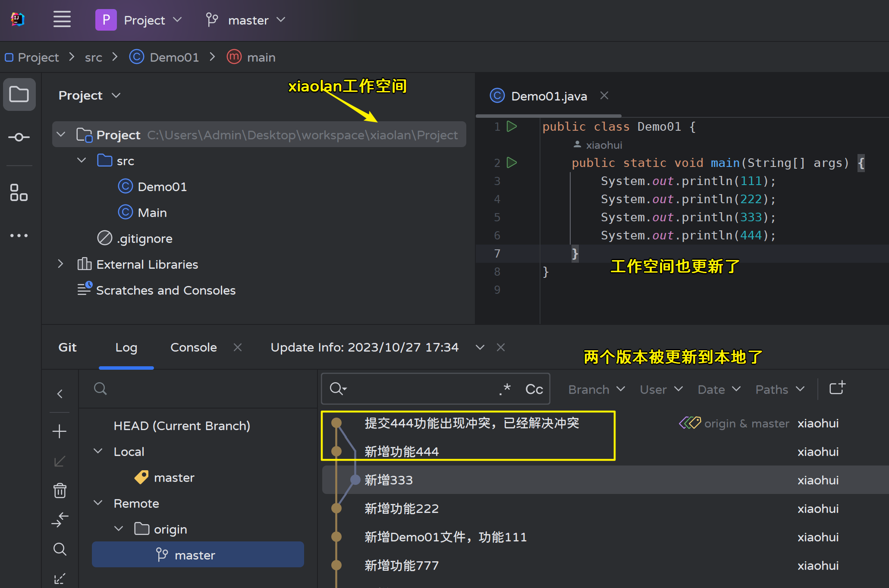Open log in new tab icon
This screenshot has width=889, height=588.
(837, 388)
